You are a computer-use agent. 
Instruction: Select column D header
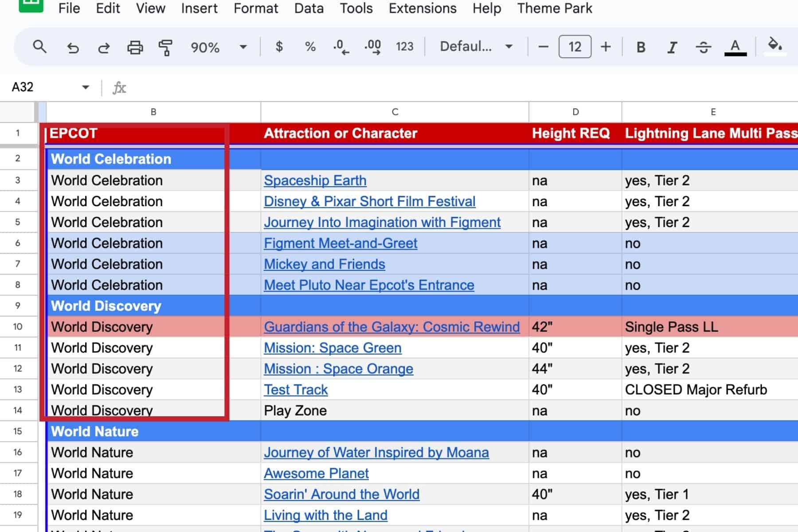[575, 112]
